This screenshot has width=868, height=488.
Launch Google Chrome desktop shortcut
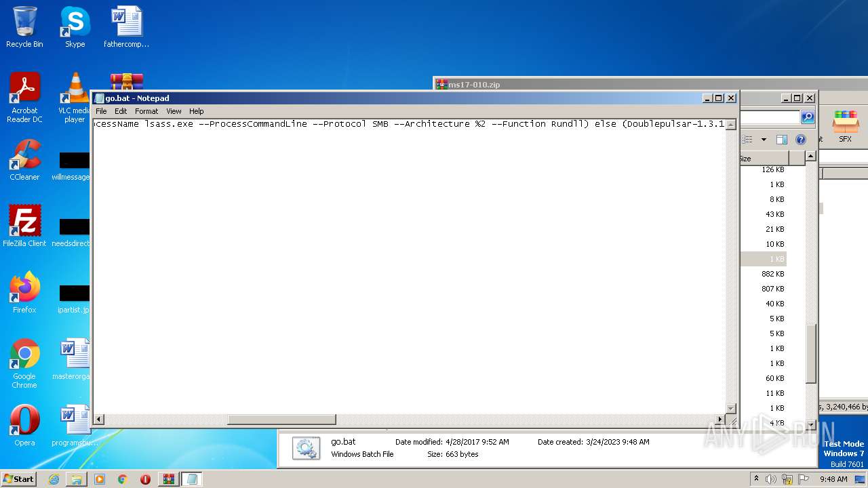pos(24,363)
